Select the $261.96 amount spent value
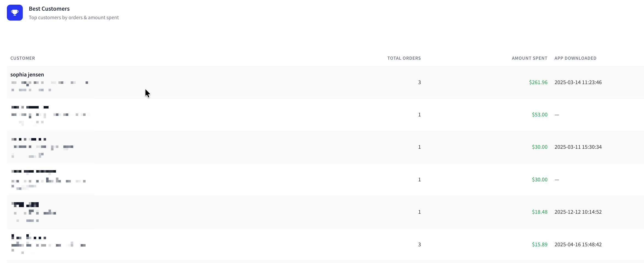This screenshot has height=263, width=644. (x=538, y=82)
